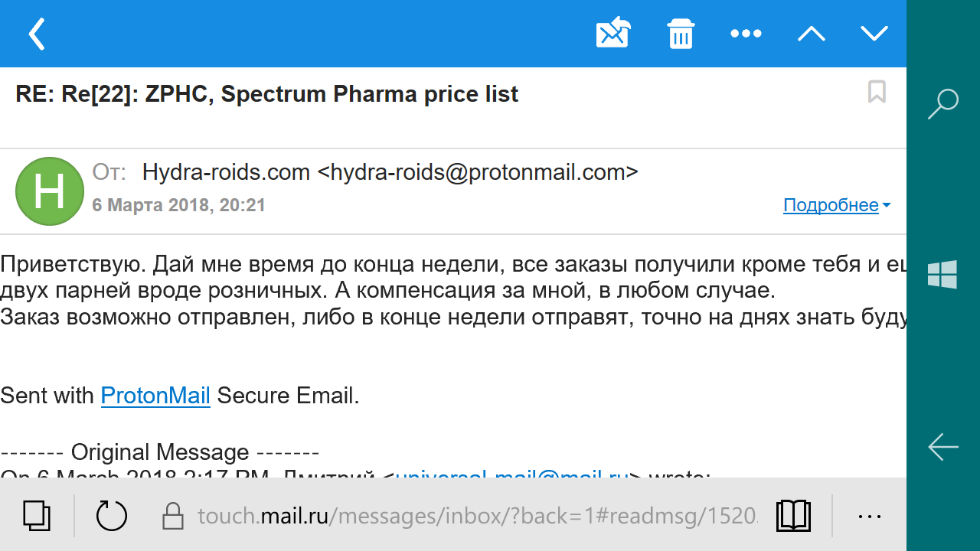Click the reply envelope icon
The image size is (980, 551).
[613, 34]
